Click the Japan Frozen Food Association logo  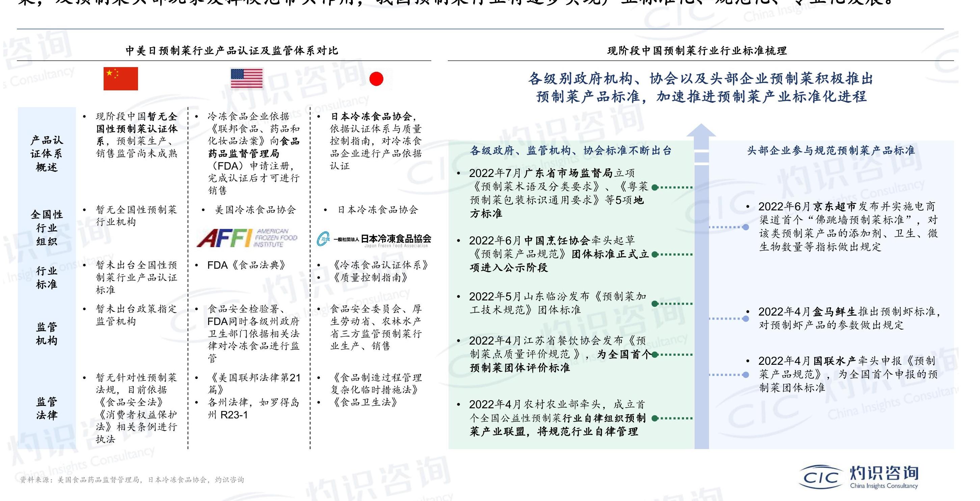[x=374, y=239]
